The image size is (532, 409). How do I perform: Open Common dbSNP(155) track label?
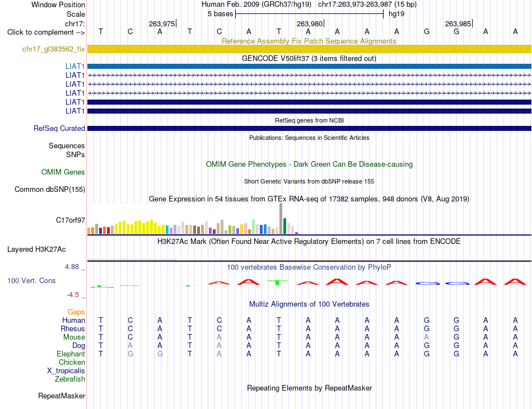pyautogui.click(x=49, y=190)
